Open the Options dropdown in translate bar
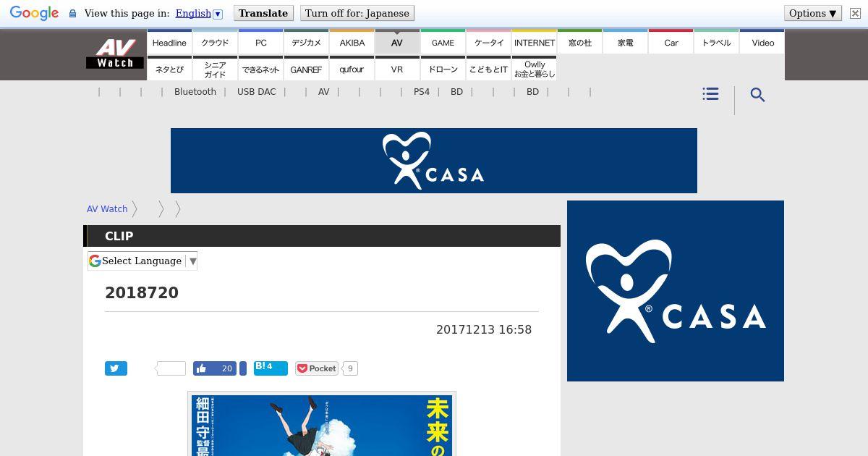868x456 pixels. coord(813,13)
